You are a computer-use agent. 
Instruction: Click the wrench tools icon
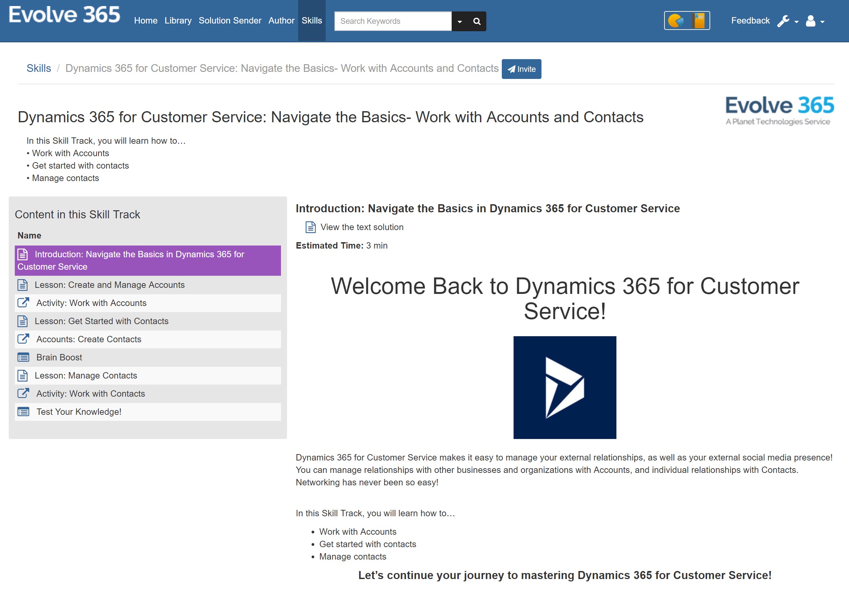pyautogui.click(x=783, y=21)
